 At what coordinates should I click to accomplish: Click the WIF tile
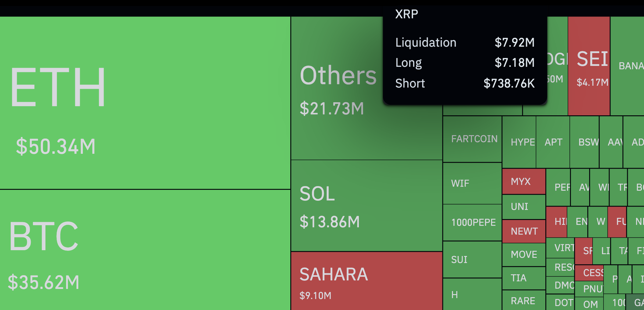pyautogui.click(x=472, y=183)
